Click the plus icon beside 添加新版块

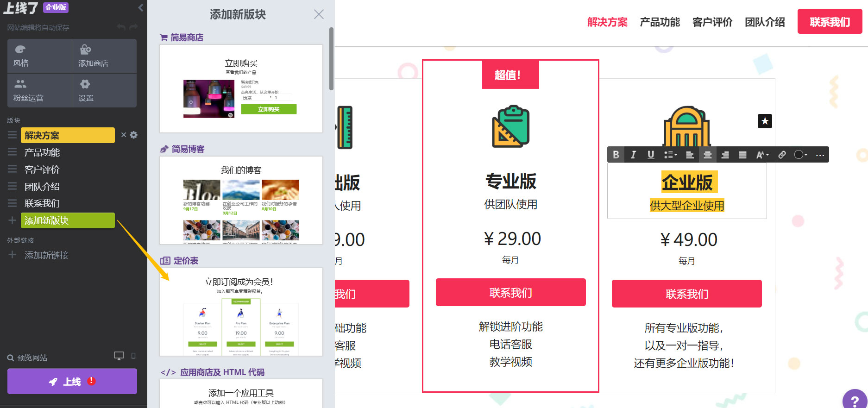click(x=13, y=220)
